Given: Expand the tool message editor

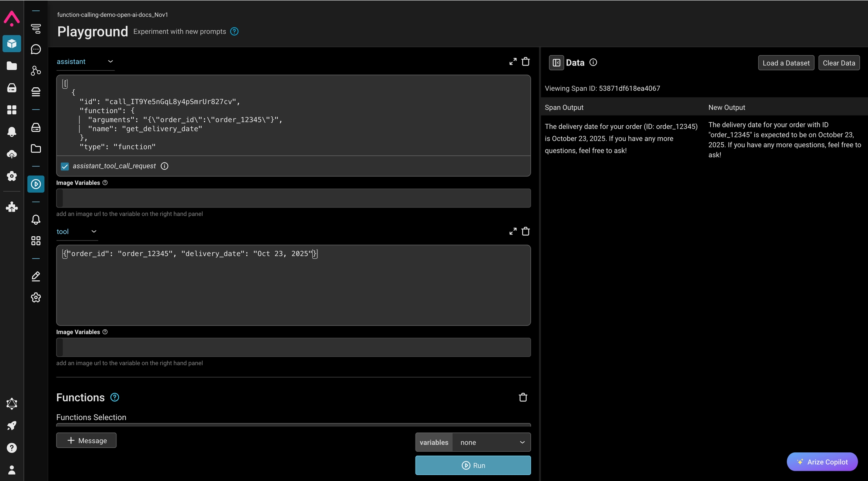Looking at the screenshot, I should click(x=513, y=231).
